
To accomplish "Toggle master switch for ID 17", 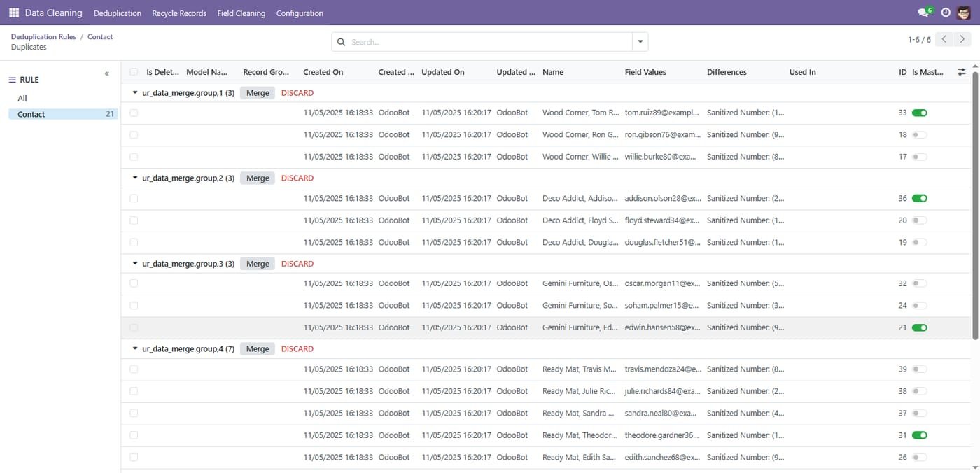I will [x=920, y=157].
